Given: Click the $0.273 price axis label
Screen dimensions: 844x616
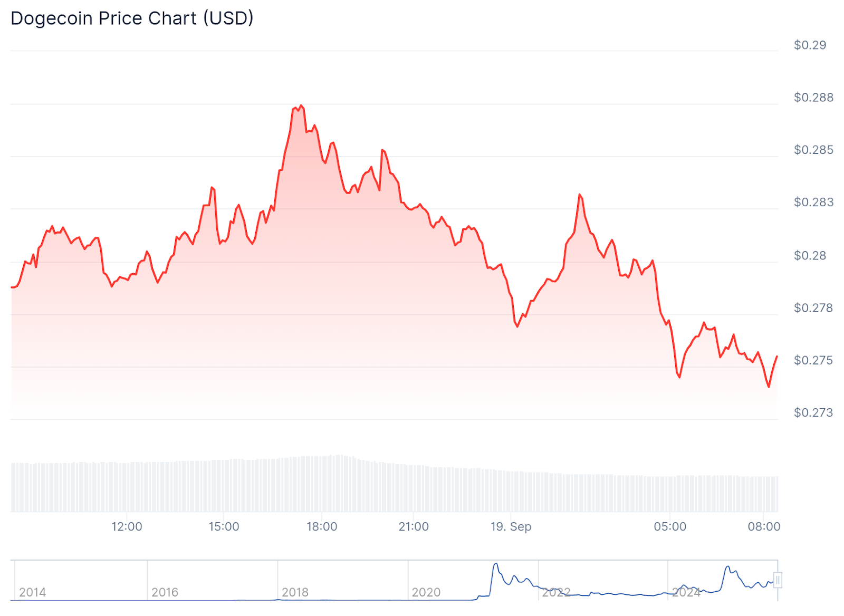Looking at the screenshot, I should pyautogui.click(x=813, y=412).
